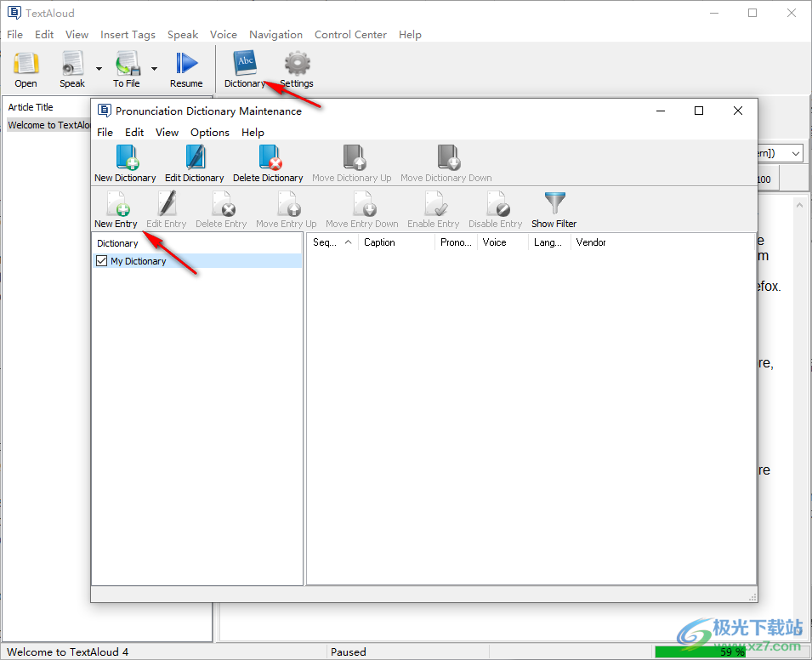812x660 pixels.
Task: Open View menu in Pronunciation Dictionary window
Action: pos(167,133)
